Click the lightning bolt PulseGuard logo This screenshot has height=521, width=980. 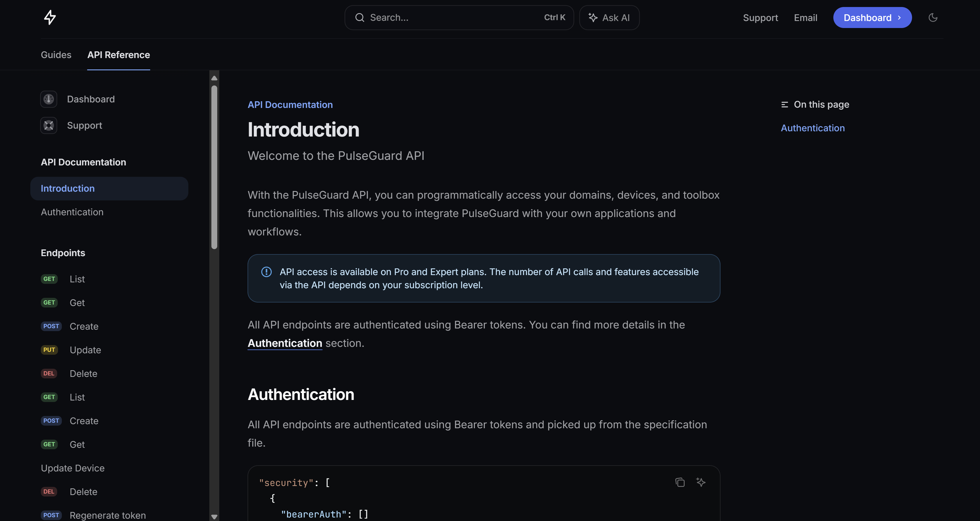(50, 17)
